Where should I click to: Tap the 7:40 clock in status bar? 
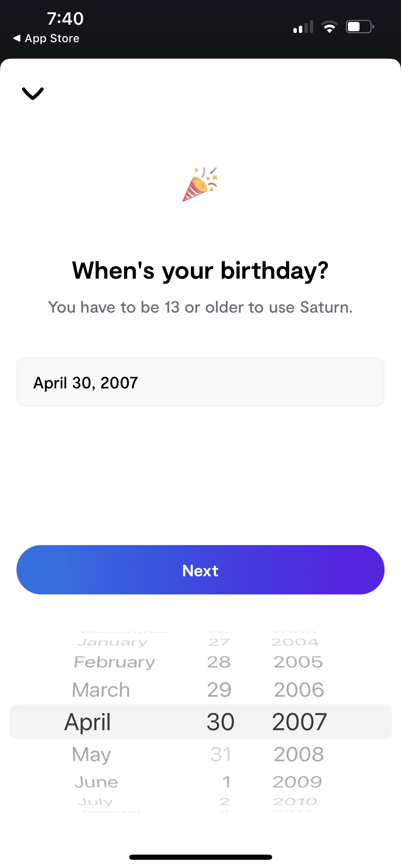coord(65,19)
